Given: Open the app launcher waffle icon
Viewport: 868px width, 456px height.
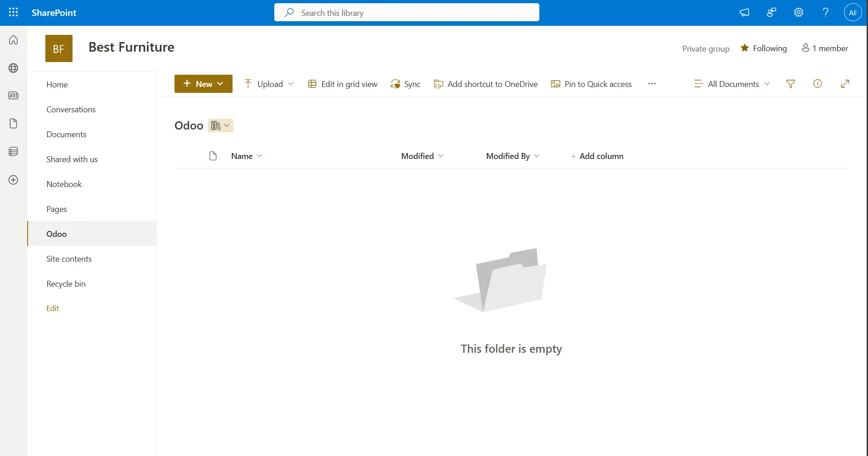Looking at the screenshot, I should tap(14, 13).
